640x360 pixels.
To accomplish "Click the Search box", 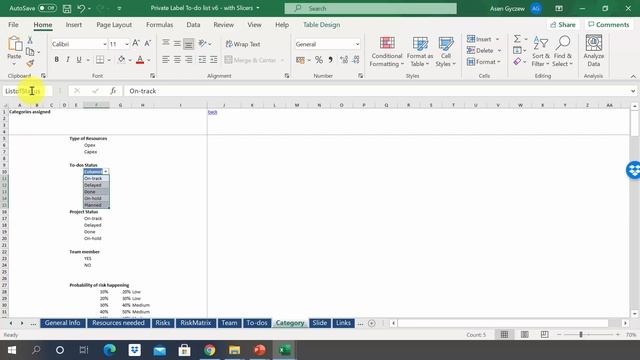I will (x=370, y=8).
